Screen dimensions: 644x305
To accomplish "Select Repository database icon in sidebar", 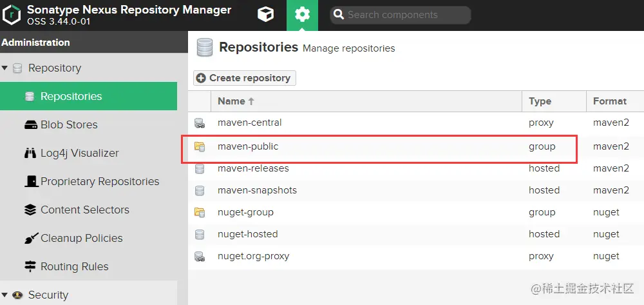I will 17,68.
